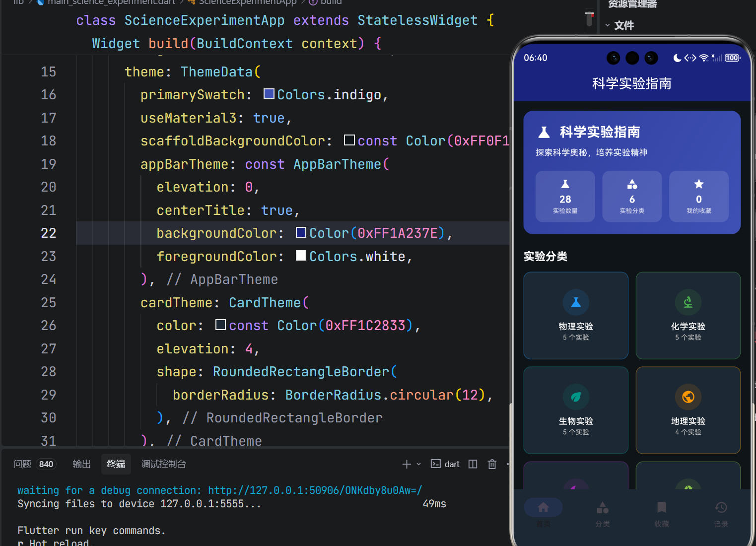Viewport: 756px width, 546px height.
Task: Click 'Syncing files to device' terminal line
Action: pos(139,504)
